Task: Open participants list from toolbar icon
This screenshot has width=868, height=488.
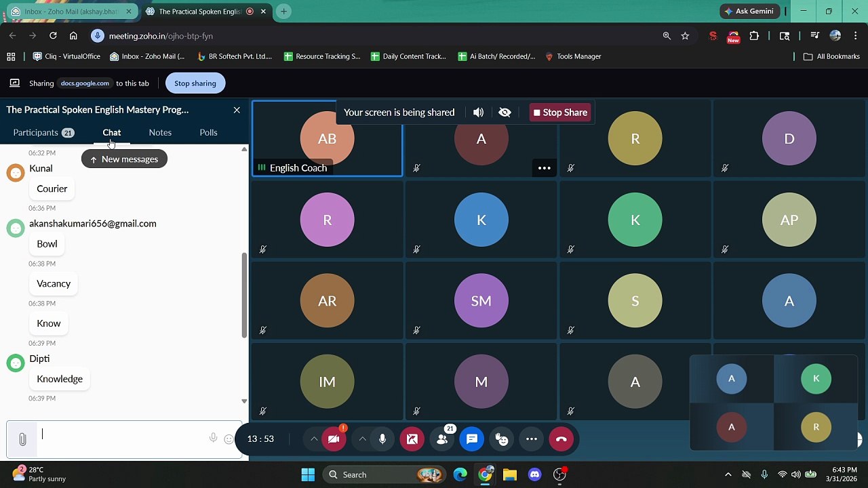Action: pos(442,439)
